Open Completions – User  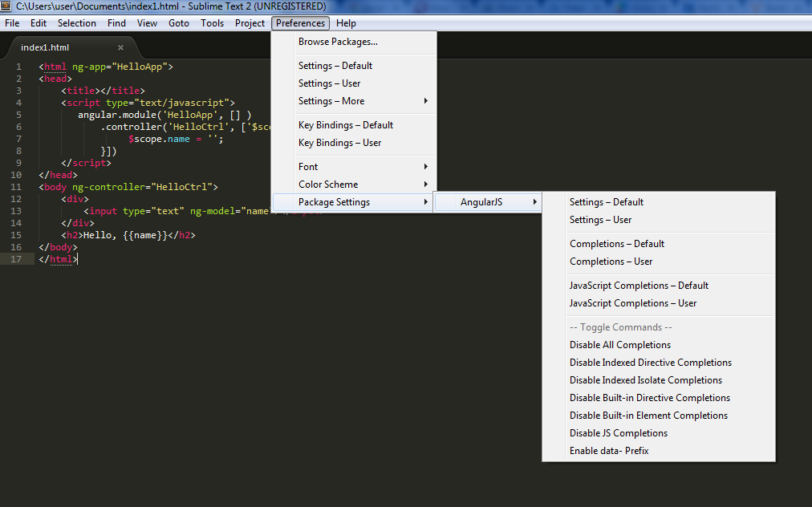tap(659, 261)
